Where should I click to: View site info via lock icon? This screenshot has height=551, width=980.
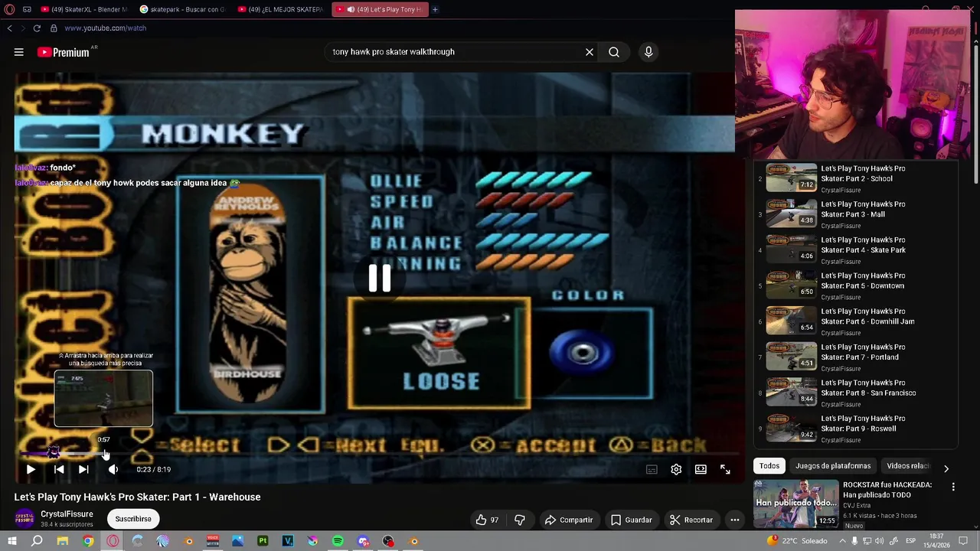pyautogui.click(x=54, y=28)
